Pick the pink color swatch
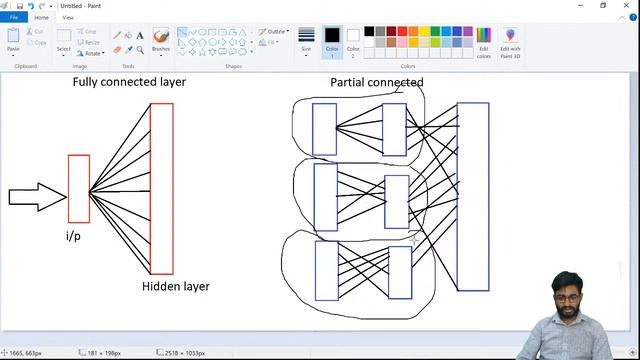The height and width of the screenshot is (360, 640). pyautogui.click(x=402, y=42)
